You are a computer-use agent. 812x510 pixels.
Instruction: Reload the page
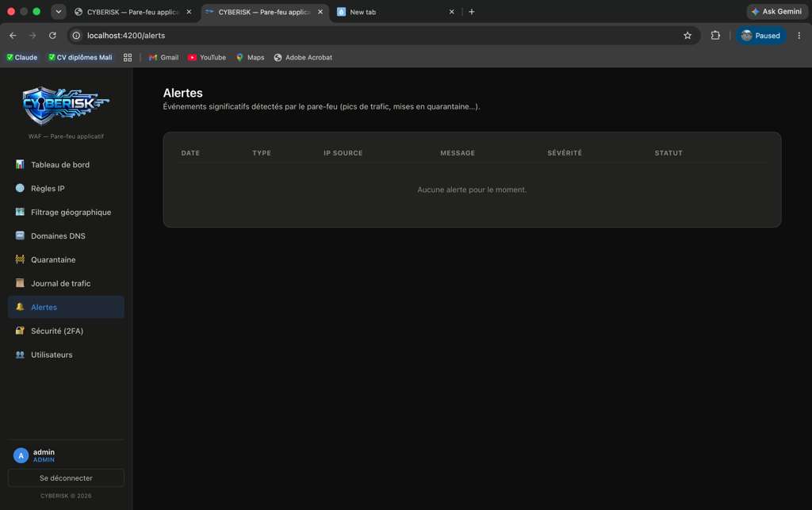pyautogui.click(x=52, y=36)
